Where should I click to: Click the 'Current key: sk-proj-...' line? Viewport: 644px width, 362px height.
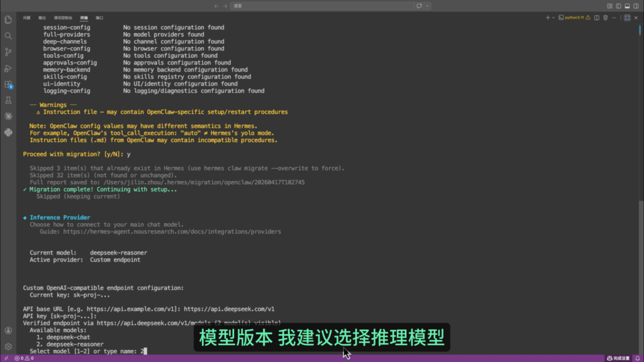click(70, 295)
